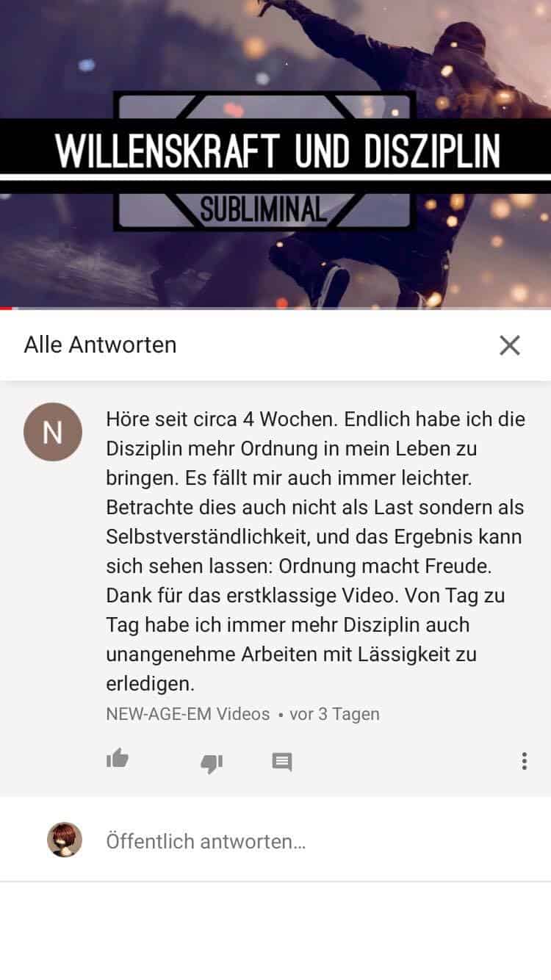The height and width of the screenshot is (980, 551).
Task: Like the comment with thumbs up
Action: 118,759
